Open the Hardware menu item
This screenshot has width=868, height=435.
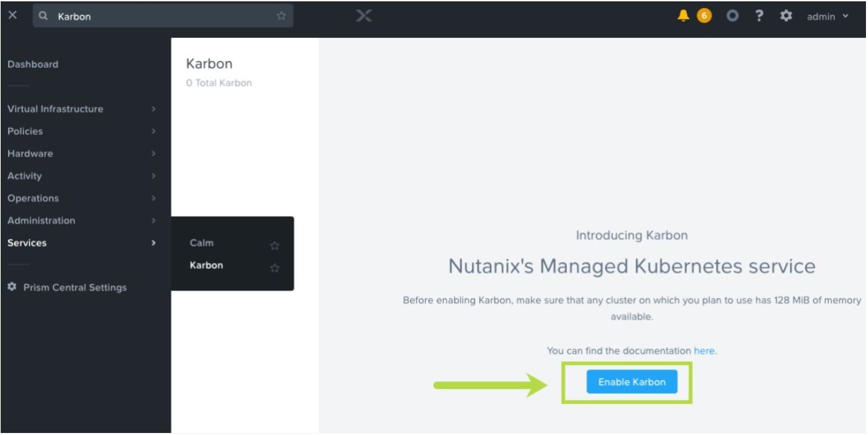pyautogui.click(x=30, y=154)
